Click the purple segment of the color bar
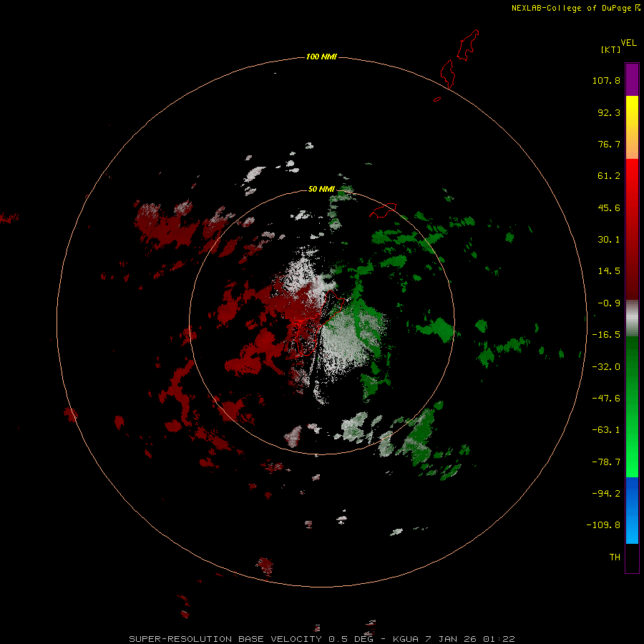 click(632, 79)
